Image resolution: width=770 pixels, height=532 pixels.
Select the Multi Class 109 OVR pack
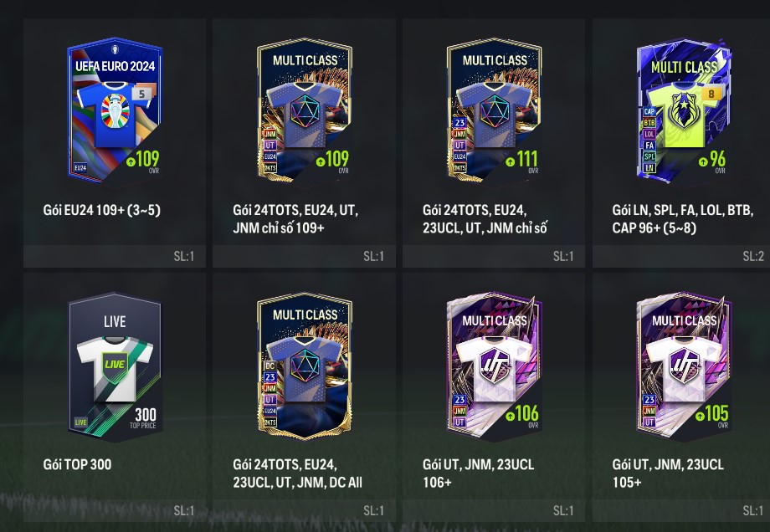[x=305, y=110]
